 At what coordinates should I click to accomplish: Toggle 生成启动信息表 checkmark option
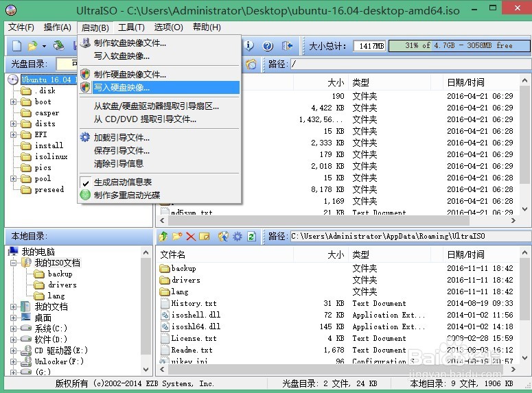click(122, 182)
